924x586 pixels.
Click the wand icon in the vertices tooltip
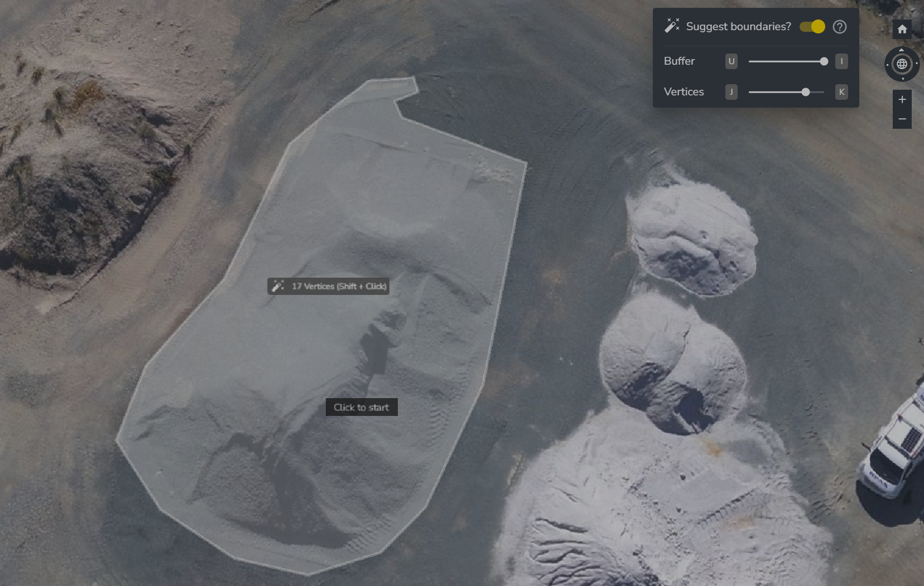277,287
